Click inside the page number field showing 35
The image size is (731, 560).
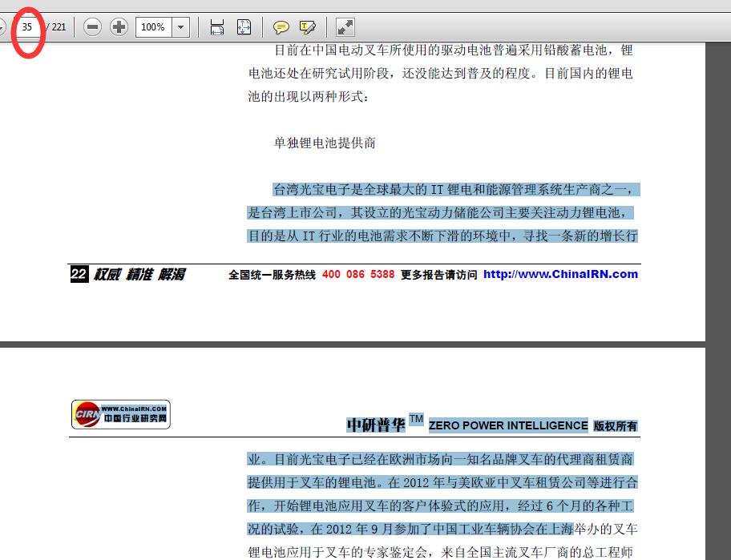(28, 26)
